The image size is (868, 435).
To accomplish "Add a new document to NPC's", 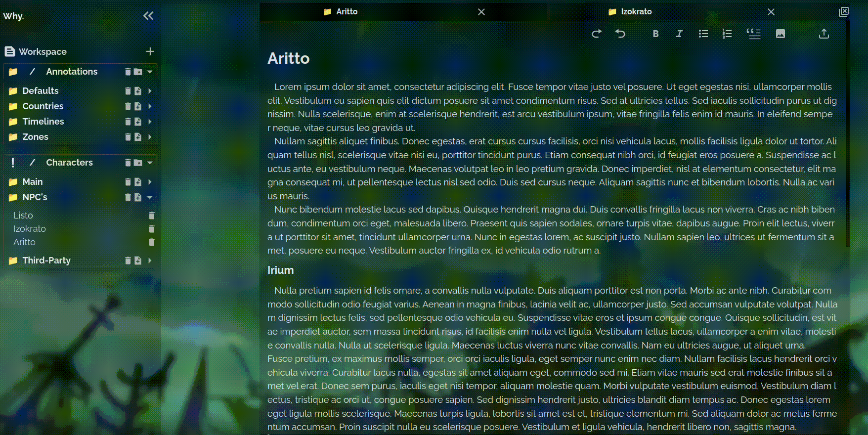I will pos(138,197).
